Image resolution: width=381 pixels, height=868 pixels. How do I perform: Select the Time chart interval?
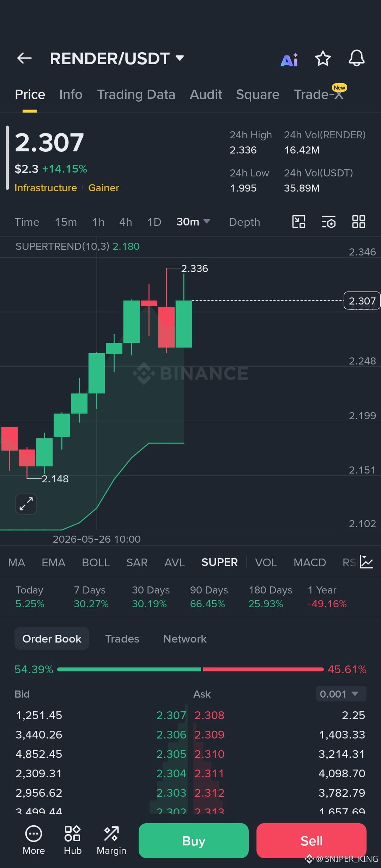(x=27, y=222)
